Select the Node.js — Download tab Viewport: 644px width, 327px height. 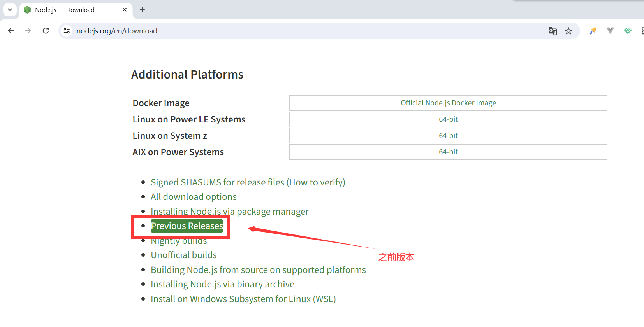(x=76, y=10)
